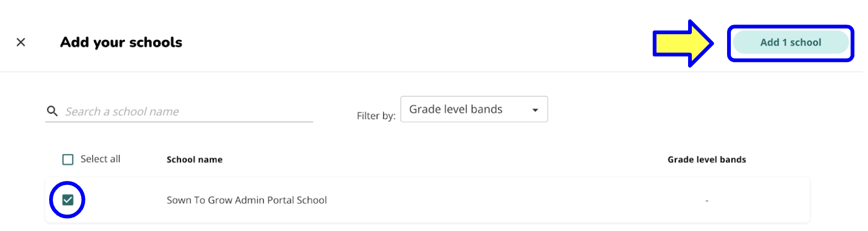Uncheck the Sown To Grow Admin Portal School row
The image size is (868, 231).
coord(68,200)
